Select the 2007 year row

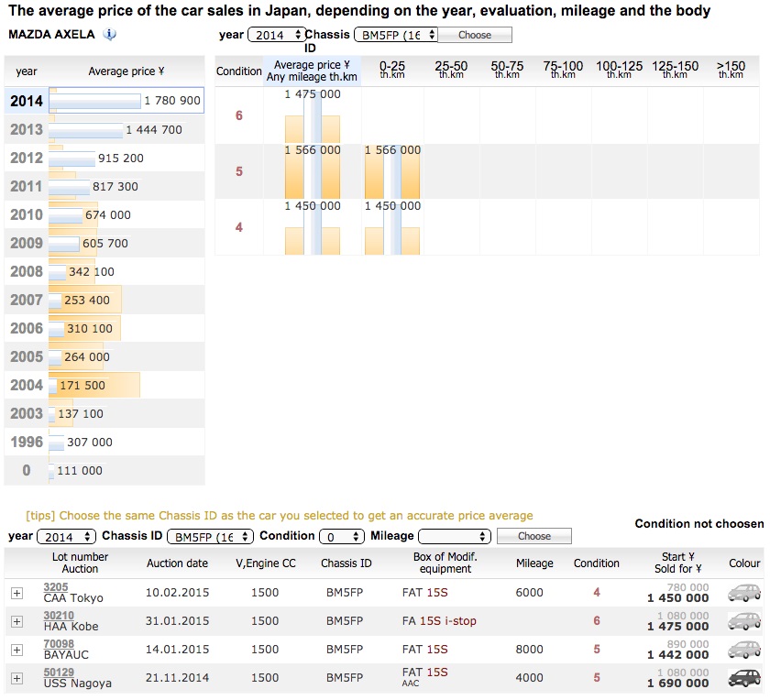coord(104,301)
